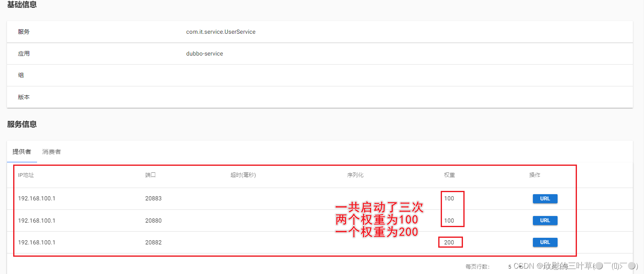Select IP address in port 20880 row
The image size is (644, 274).
tap(37, 221)
